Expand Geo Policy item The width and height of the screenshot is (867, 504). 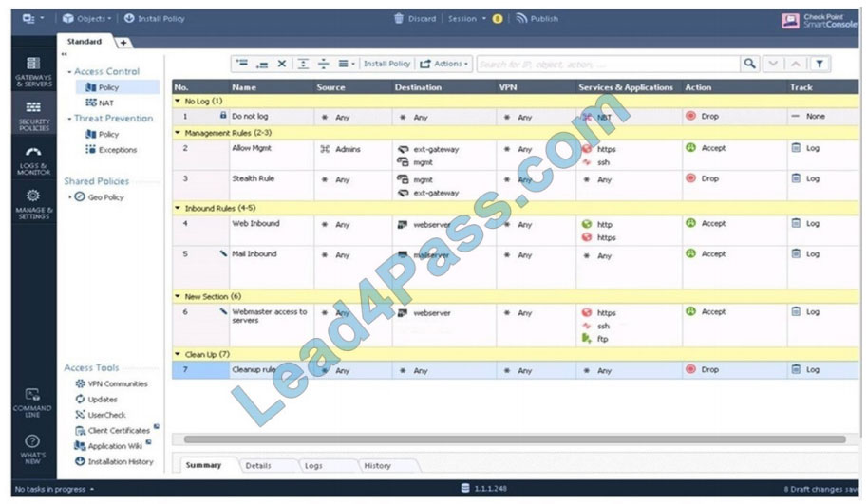point(69,196)
